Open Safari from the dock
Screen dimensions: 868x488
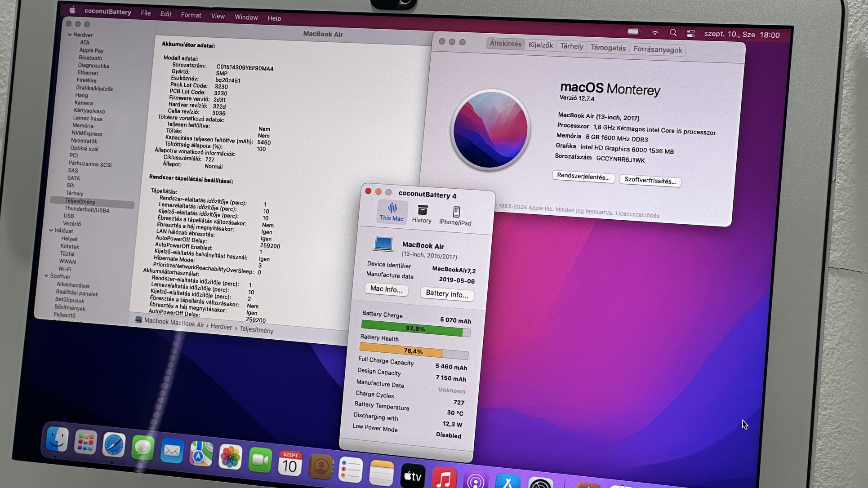(114, 445)
